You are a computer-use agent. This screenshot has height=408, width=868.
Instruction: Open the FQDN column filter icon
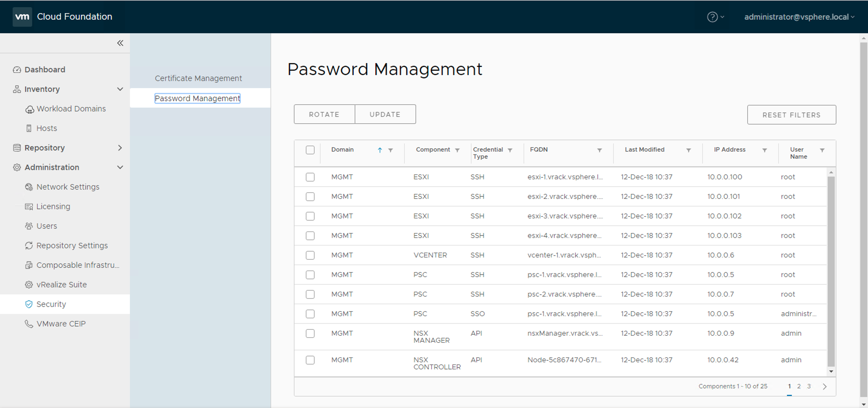599,150
